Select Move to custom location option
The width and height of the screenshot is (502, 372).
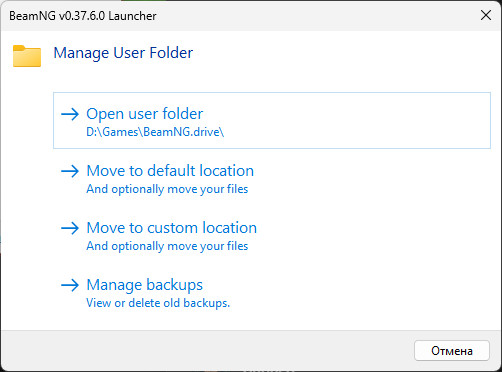pyautogui.click(x=272, y=235)
